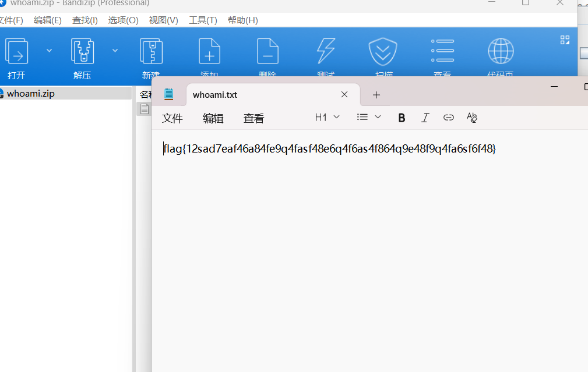The height and width of the screenshot is (372, 588).
Task: Expand the Open button dropdown arrow
Action: [49, 51]
